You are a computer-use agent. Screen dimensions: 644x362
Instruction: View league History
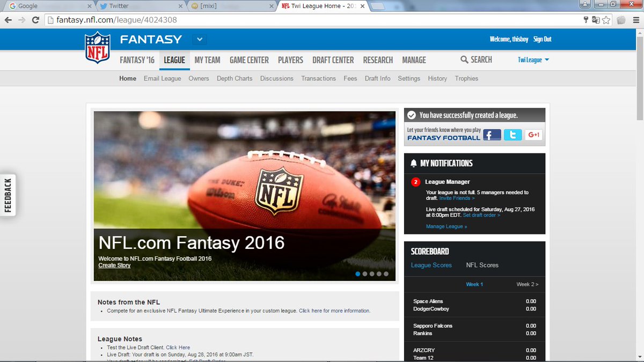click(437, 78)
